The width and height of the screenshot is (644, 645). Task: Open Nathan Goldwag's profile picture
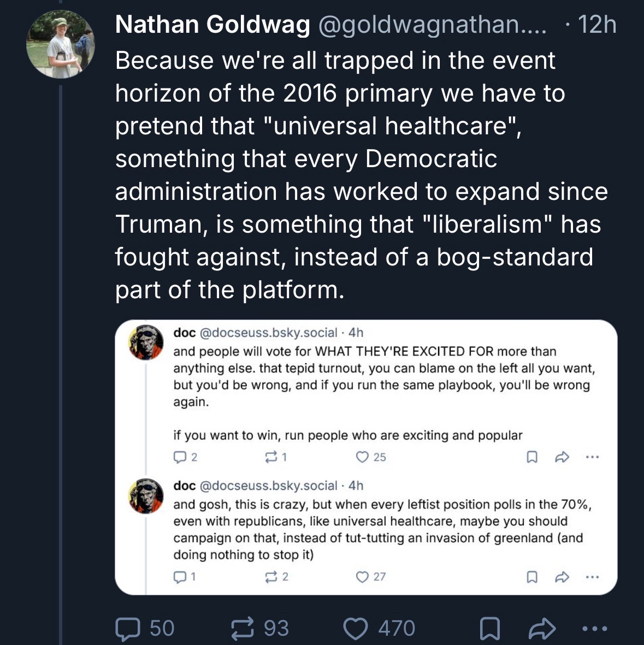pyautogui.click(x=61, y=44)
